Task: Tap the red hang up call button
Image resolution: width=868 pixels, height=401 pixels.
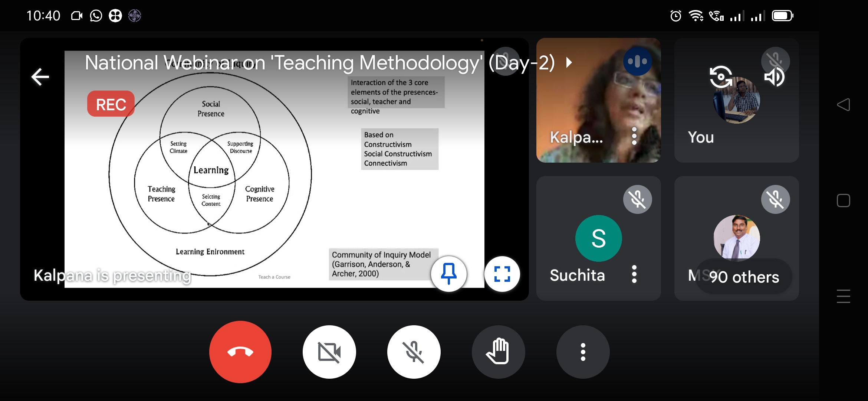Action: click(240, 352)
